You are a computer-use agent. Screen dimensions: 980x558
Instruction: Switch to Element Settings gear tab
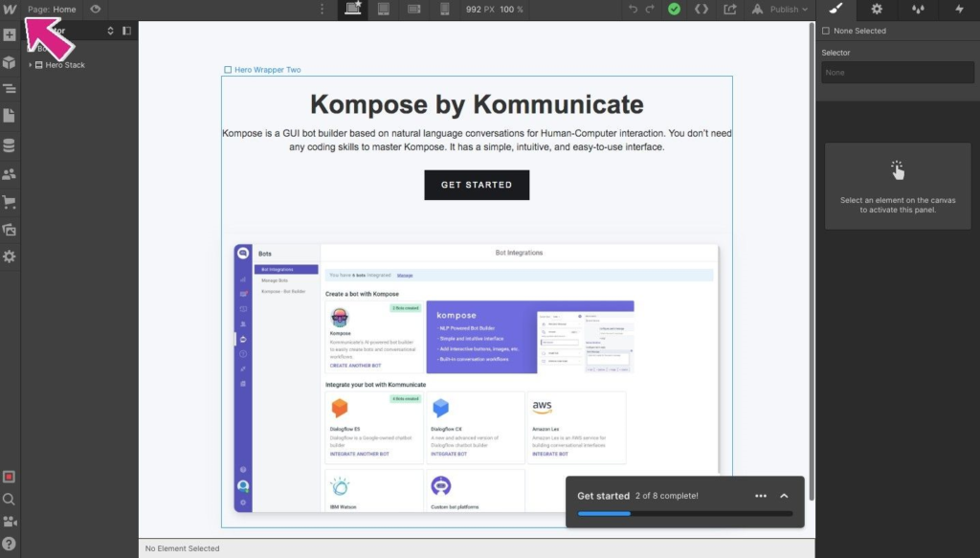877,10
